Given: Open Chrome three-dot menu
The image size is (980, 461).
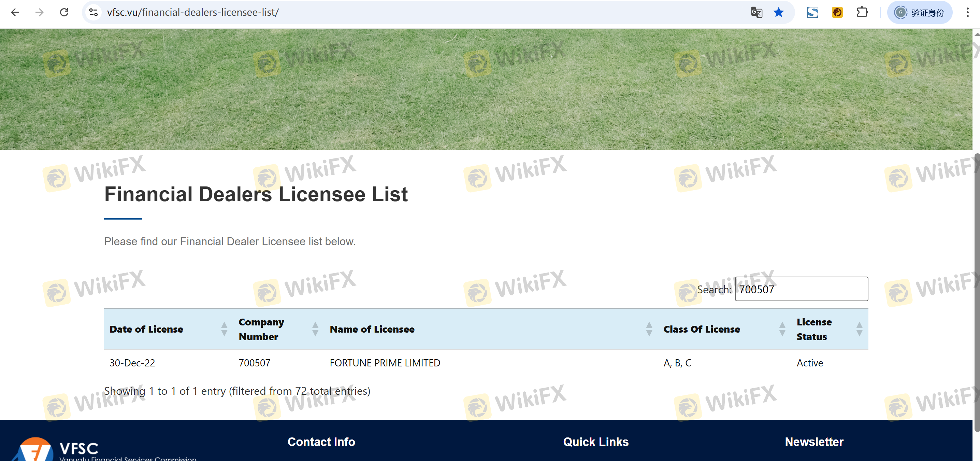Looking at the screenshot, I should [967, 12].
